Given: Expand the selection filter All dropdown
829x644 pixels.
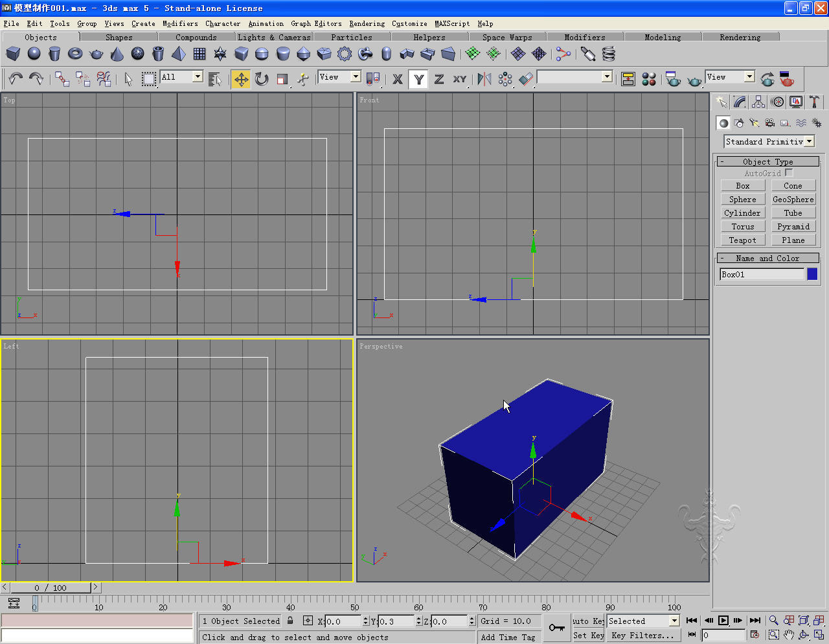Looking at the screenshot, I should pos(197,77).
